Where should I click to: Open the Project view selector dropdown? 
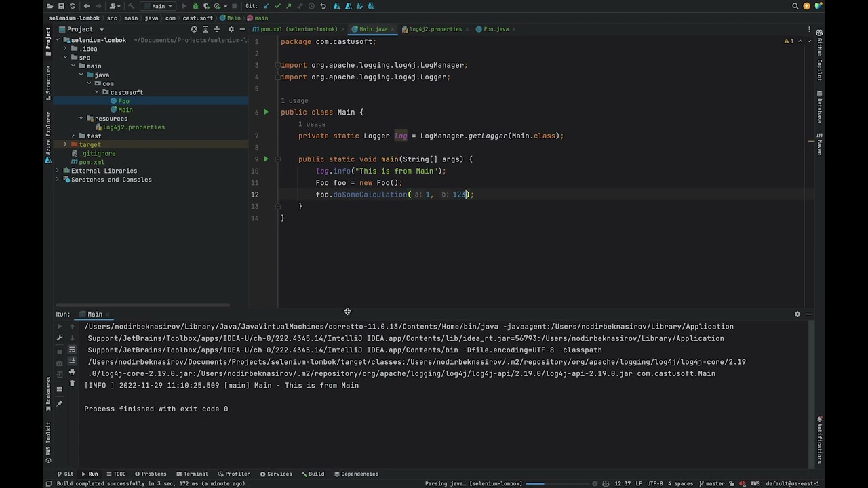pyautogui.click(x=81, y=29)
